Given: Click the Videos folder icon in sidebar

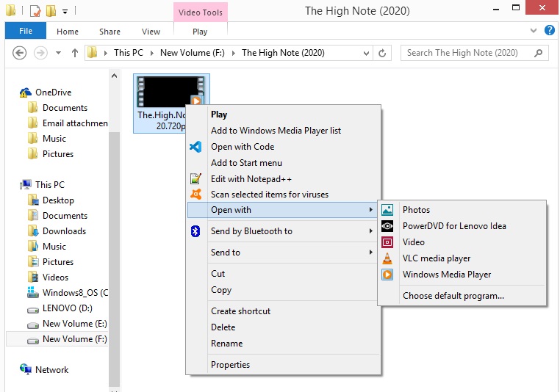Looking at the screenshot, I should [33, 277].
